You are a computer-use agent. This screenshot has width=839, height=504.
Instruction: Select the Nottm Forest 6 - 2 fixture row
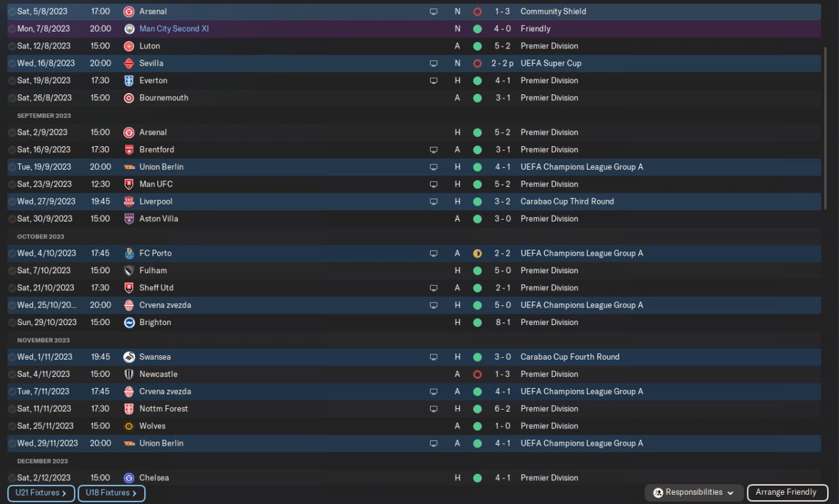[x=328, y=409]
